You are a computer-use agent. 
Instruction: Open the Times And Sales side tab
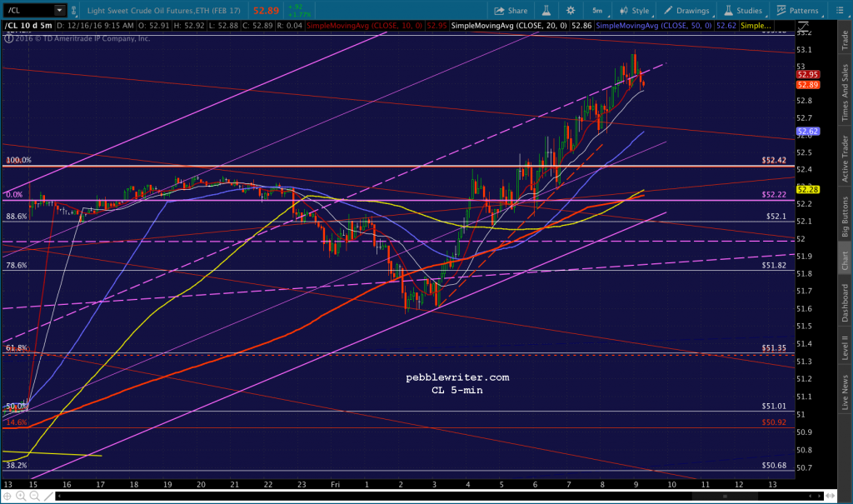pos(845,93)
